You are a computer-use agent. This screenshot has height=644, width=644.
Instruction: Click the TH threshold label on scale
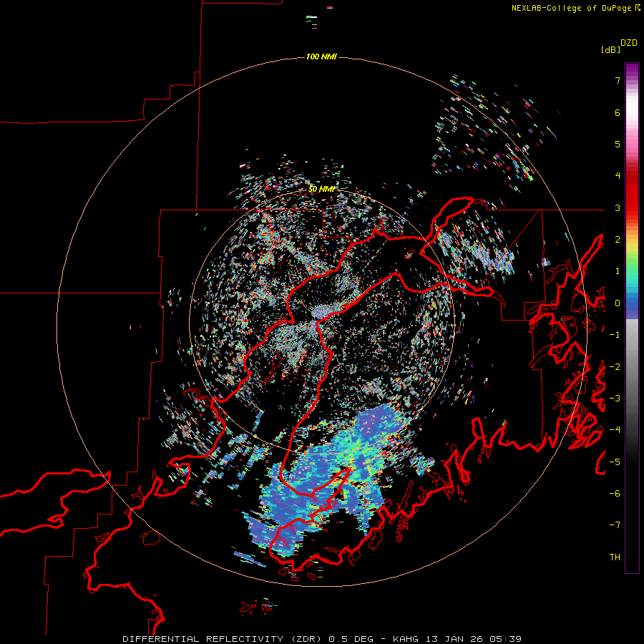coord(615,557)
